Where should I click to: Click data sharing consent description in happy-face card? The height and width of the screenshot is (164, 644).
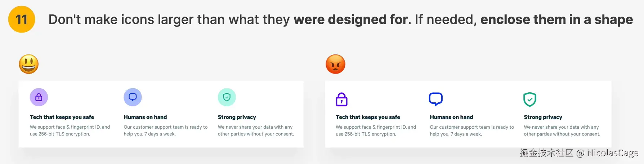[256, 130]
